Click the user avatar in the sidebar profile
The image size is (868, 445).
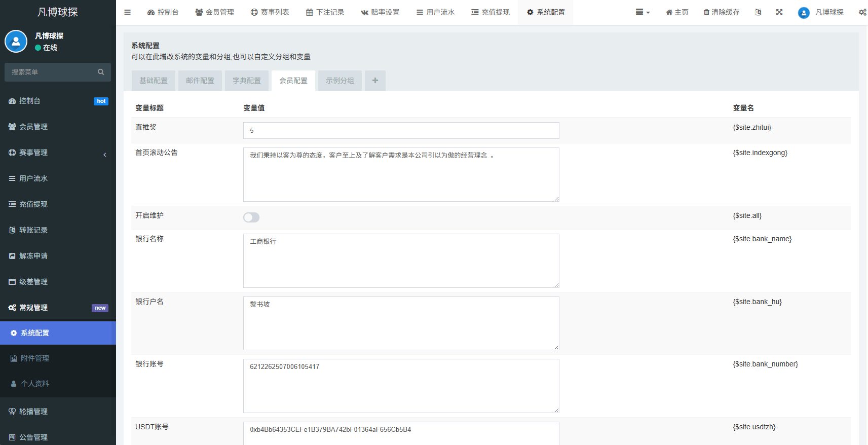pos(16,42)
